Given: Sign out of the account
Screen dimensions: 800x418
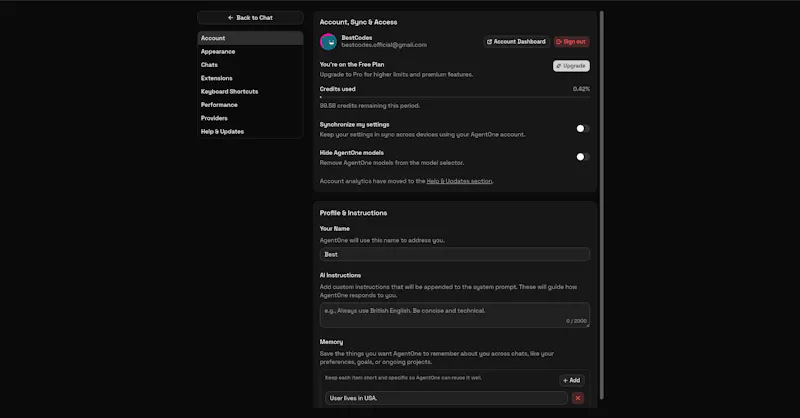Looking at the screenshot, I should [571, 42].
